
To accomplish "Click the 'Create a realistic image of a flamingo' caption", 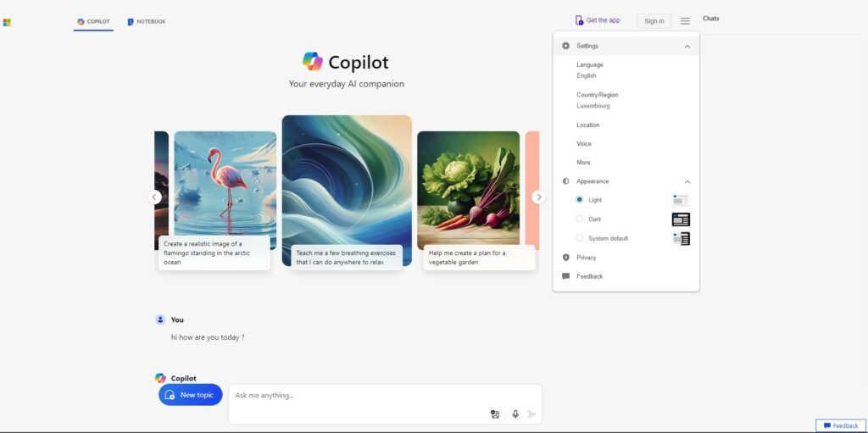I will 214,253.
